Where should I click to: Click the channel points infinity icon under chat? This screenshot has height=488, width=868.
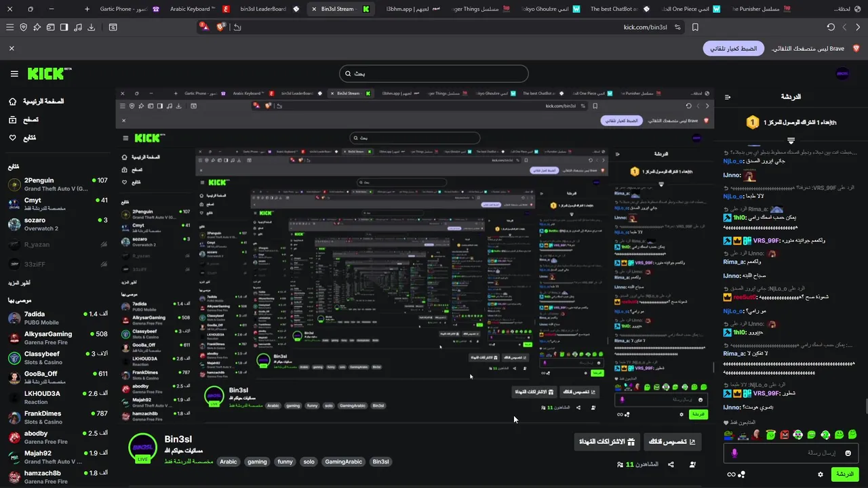coord(731,474)
